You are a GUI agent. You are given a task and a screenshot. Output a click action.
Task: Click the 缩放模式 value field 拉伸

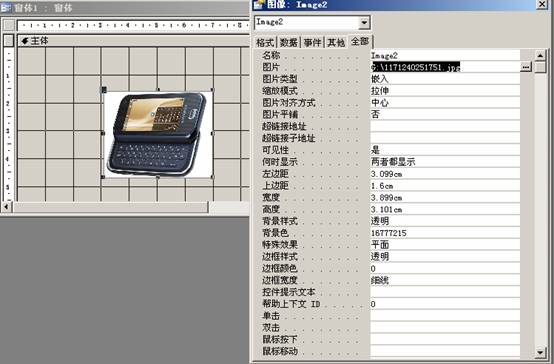tap(445, 91)
